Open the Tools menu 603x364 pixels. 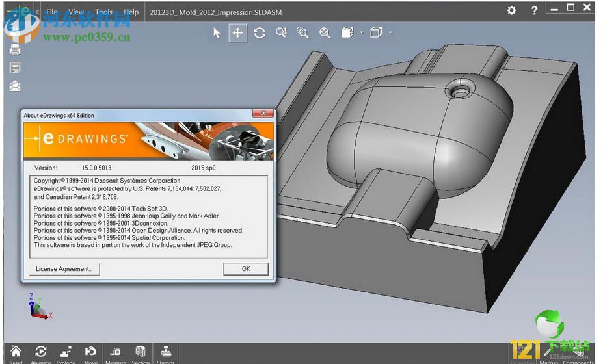[103, 12]
